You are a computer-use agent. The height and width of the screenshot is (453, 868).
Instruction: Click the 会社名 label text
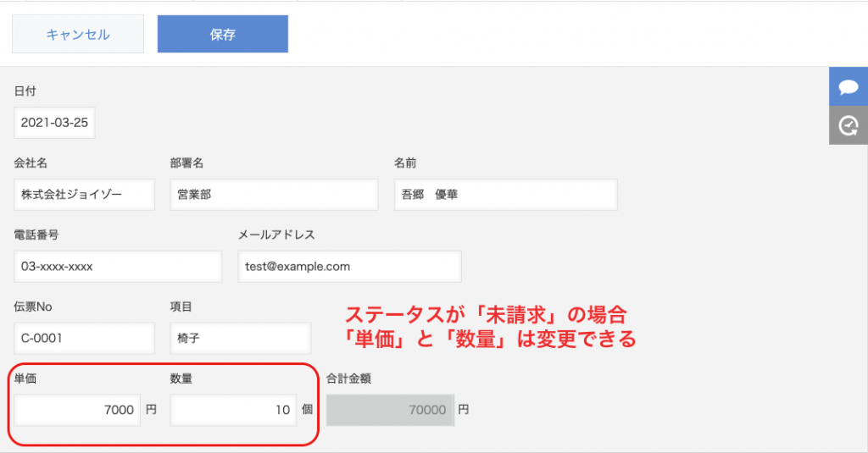[x=31, y=163]
